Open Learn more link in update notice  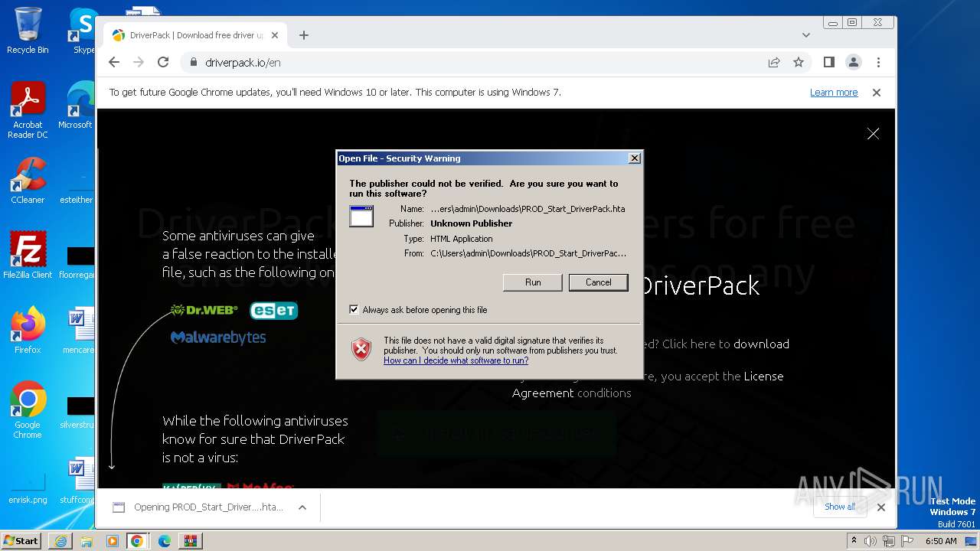pos(834,93)
